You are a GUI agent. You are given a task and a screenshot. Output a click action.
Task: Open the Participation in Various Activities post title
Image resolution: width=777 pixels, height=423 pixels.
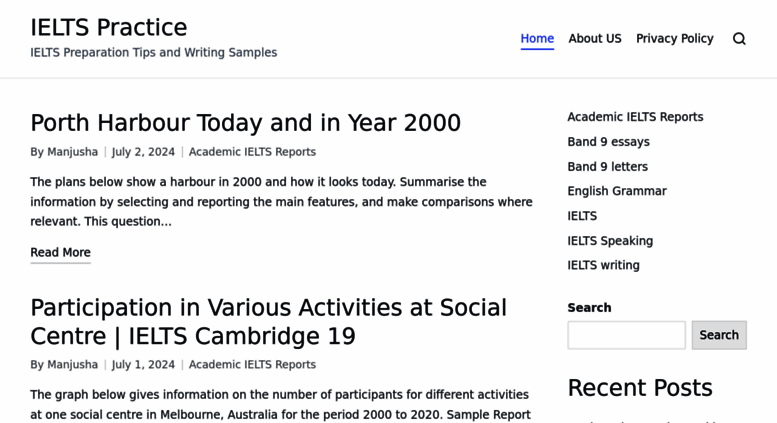pos(268,322)
